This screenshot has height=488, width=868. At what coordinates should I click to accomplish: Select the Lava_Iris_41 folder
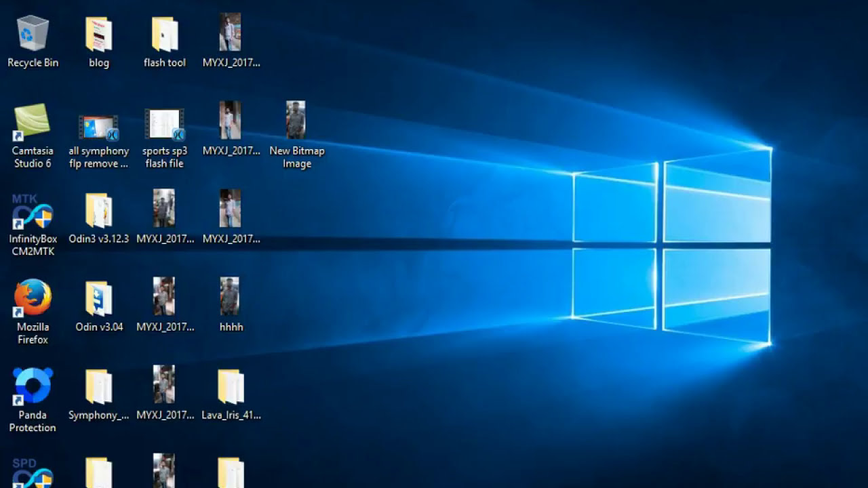(x=231, y=386)
